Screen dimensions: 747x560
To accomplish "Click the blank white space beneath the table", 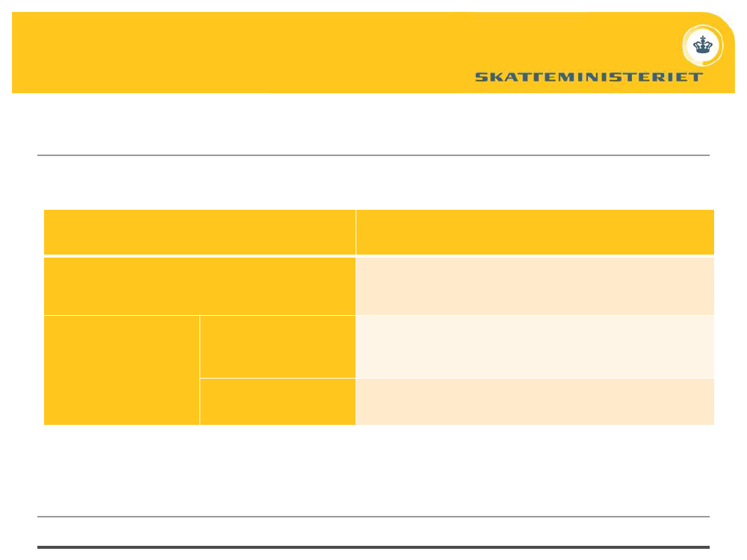I will point(373,470).
